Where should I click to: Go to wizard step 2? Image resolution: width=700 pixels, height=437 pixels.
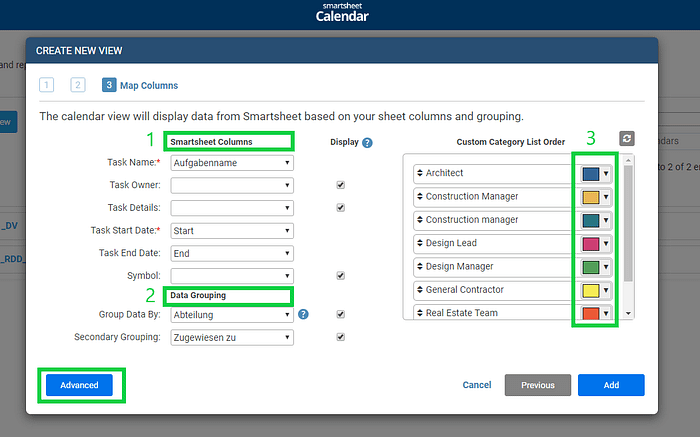tap(78, 85)
